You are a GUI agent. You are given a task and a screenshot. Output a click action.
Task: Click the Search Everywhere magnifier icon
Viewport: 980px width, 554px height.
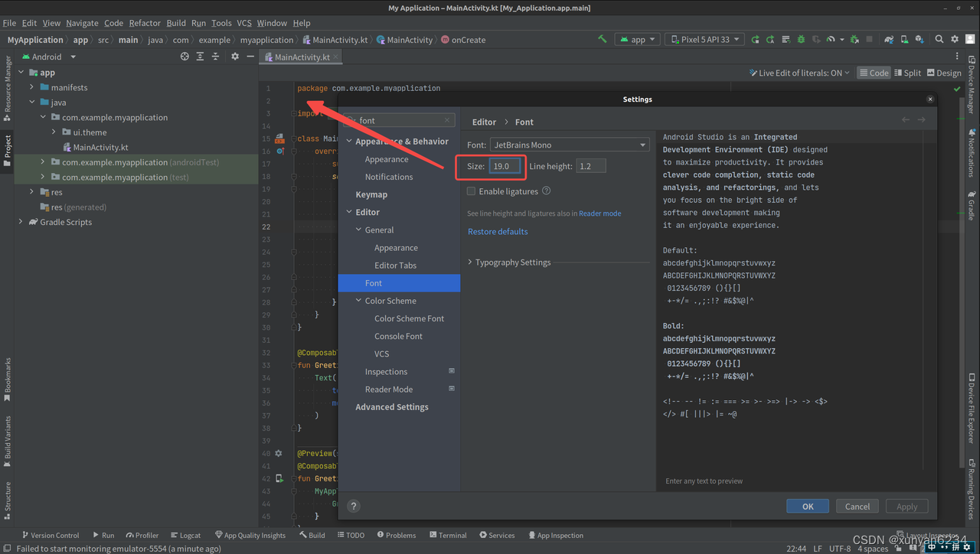tap(939, 39)
